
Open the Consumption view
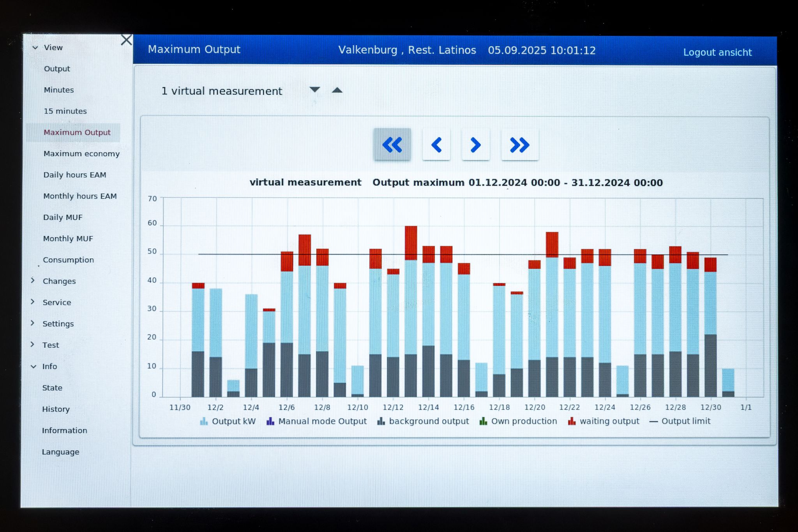coord(68,260)
